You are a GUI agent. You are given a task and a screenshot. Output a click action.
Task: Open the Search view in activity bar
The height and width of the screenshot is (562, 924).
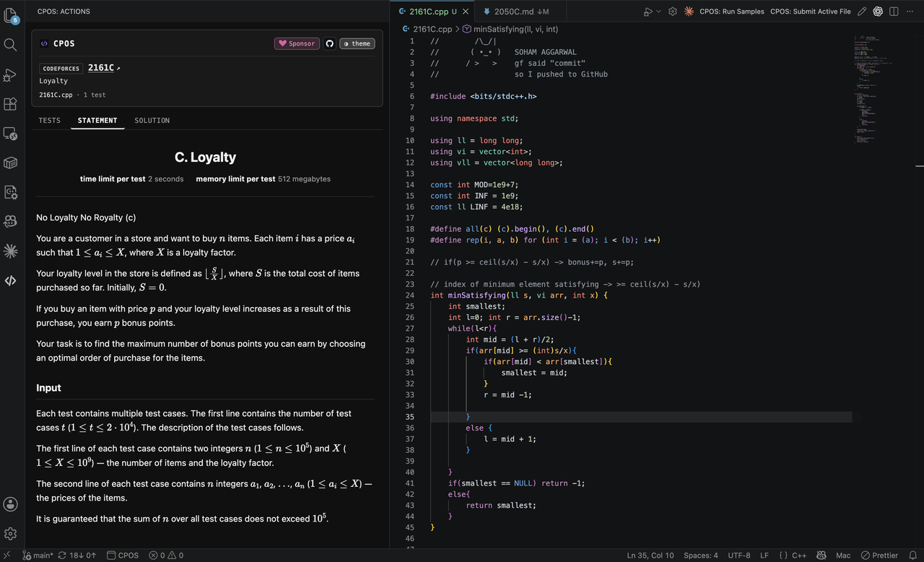point(10,45)
